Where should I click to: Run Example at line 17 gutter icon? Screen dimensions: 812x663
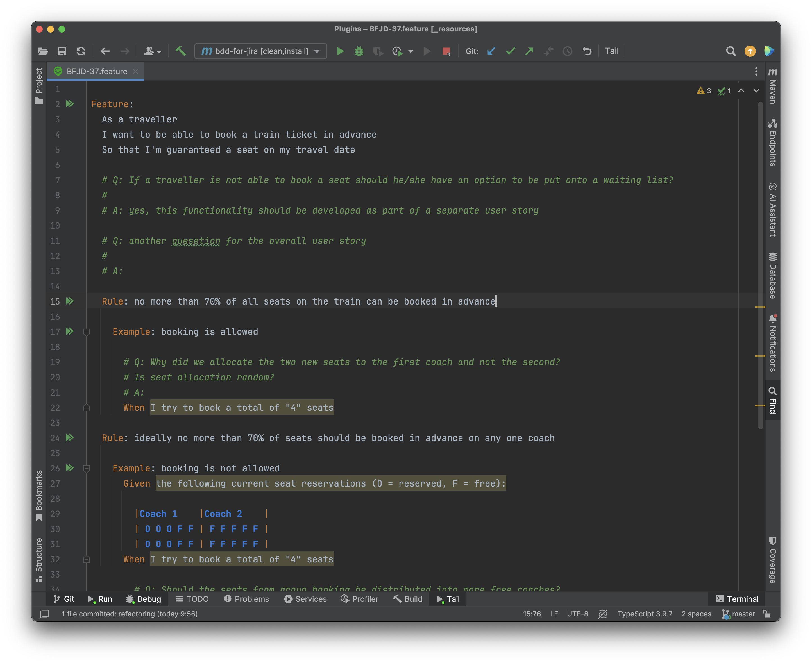69,331
